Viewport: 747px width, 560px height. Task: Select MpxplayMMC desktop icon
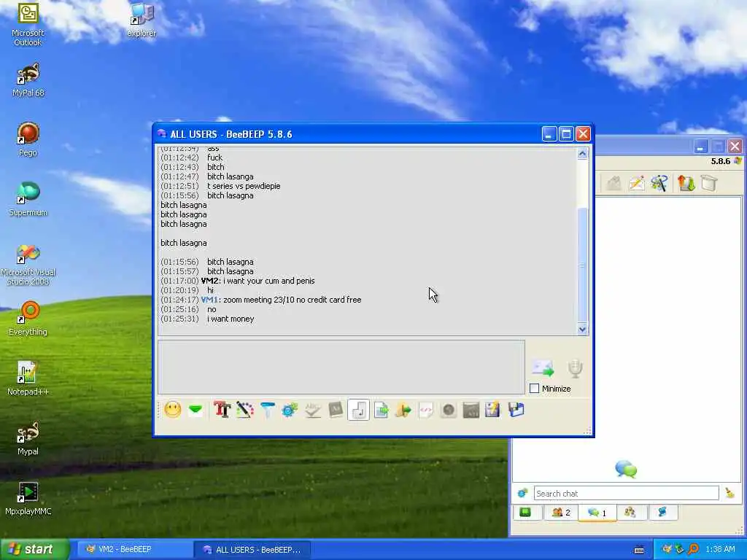point(28,499)
